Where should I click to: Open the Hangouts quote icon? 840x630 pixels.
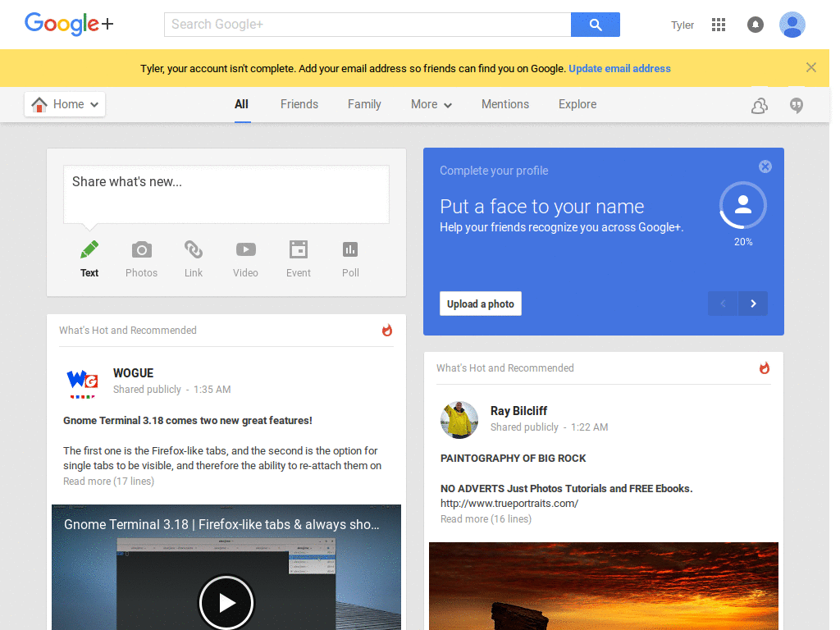tap(796, 106)
